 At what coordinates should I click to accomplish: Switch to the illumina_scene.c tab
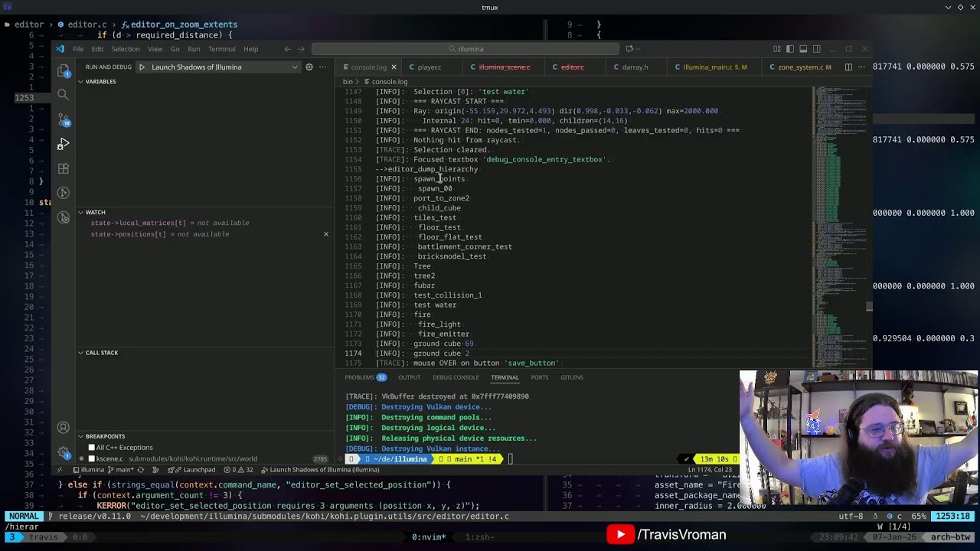coord(504,67)
